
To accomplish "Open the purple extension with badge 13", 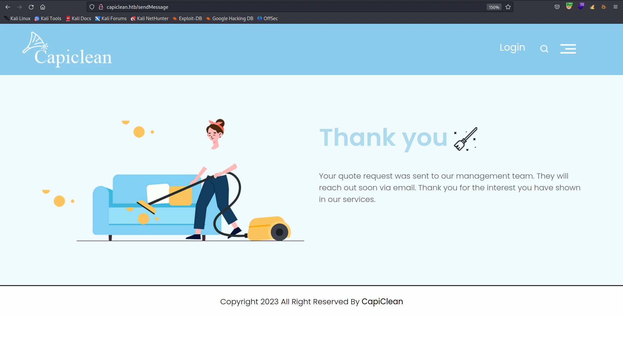I will coord(581,6).
